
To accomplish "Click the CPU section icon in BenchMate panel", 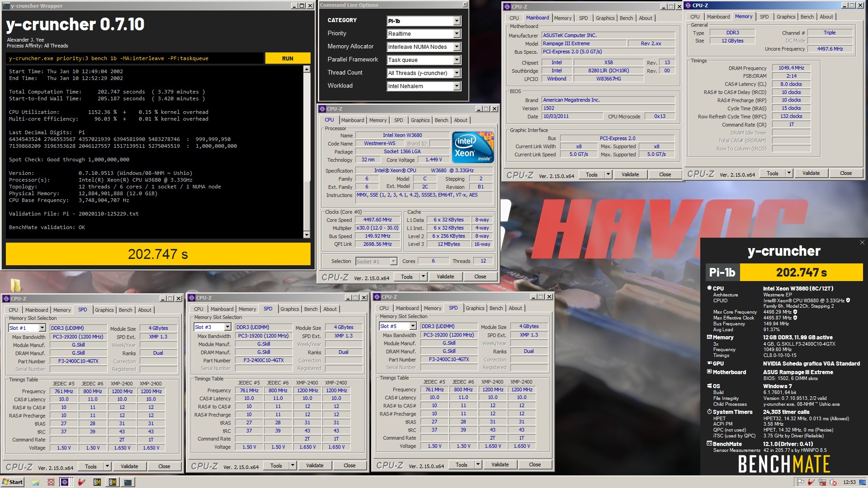I will (709, 288).
